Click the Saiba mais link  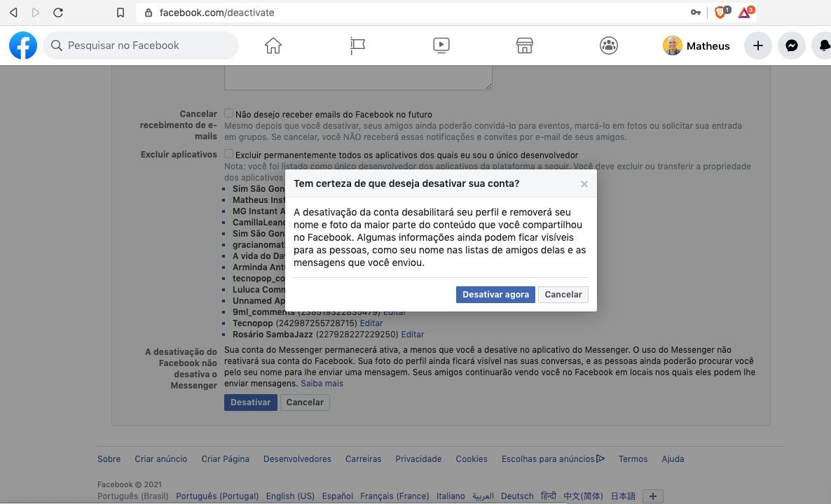(322, 384)
